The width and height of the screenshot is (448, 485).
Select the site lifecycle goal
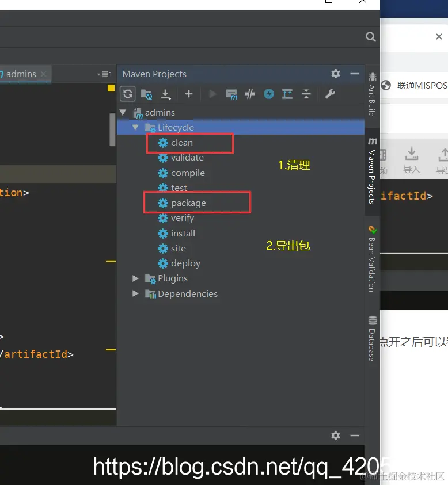[172, 249]
